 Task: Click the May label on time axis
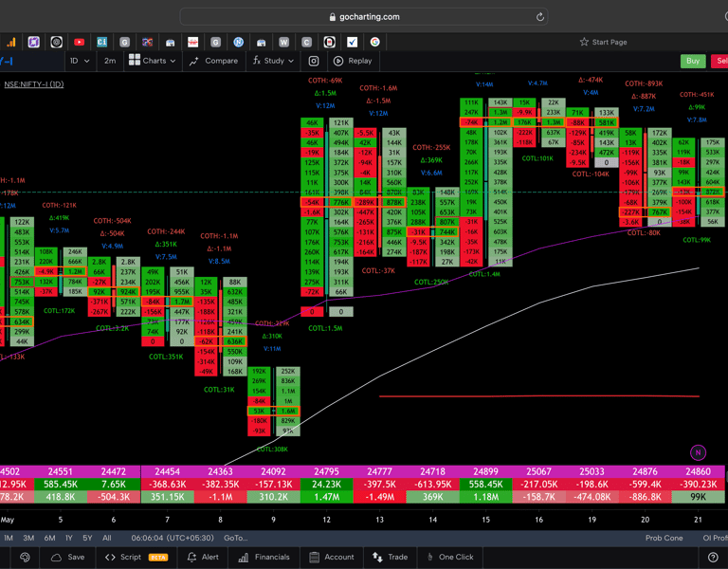7,520
